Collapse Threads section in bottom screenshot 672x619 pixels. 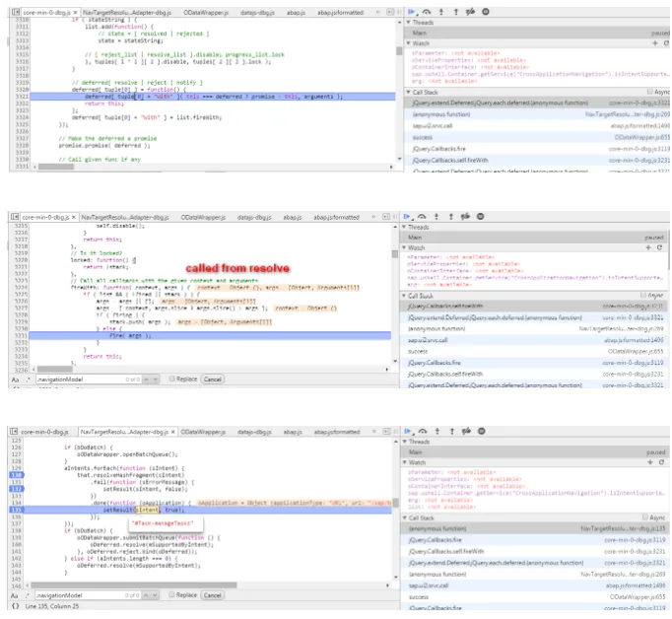point(405,442)
